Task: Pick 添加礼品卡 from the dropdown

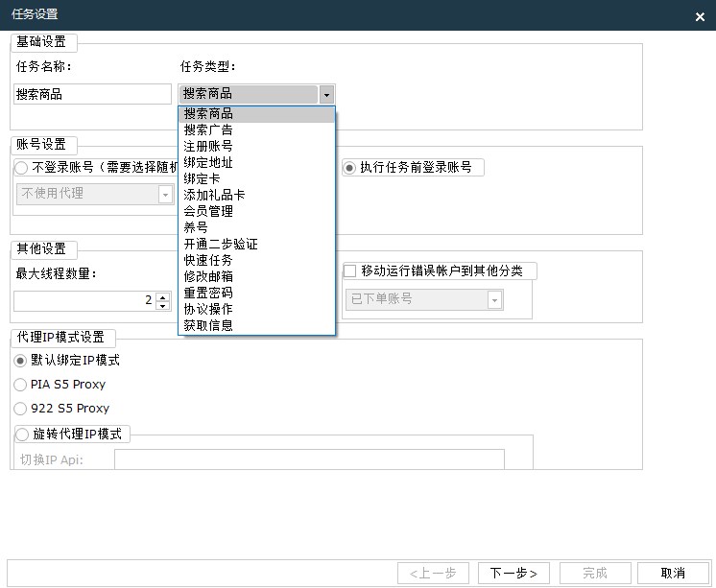Action: pos(256,195)
